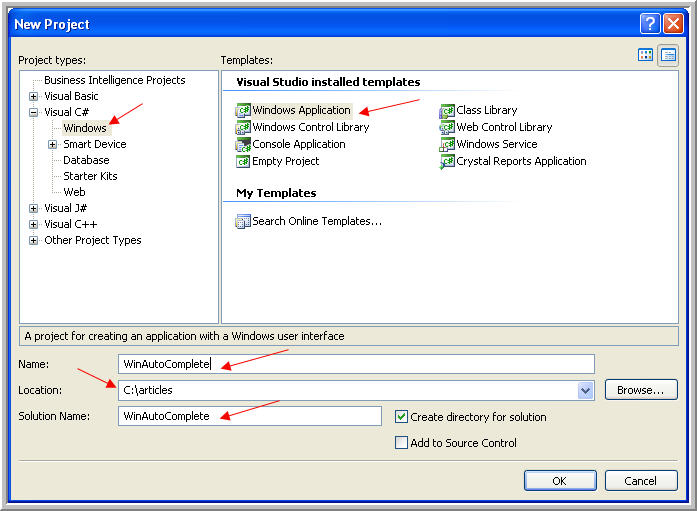Open the Search Online Templates icon

[x=243, y=221]
